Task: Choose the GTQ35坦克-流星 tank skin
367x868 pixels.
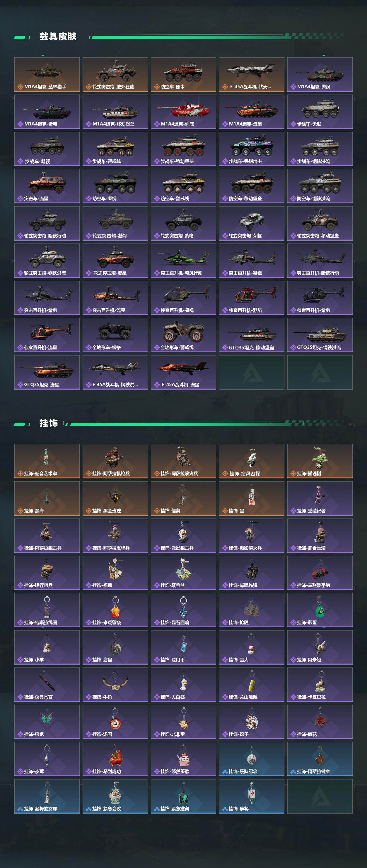Action: click(x=47, y=372)
